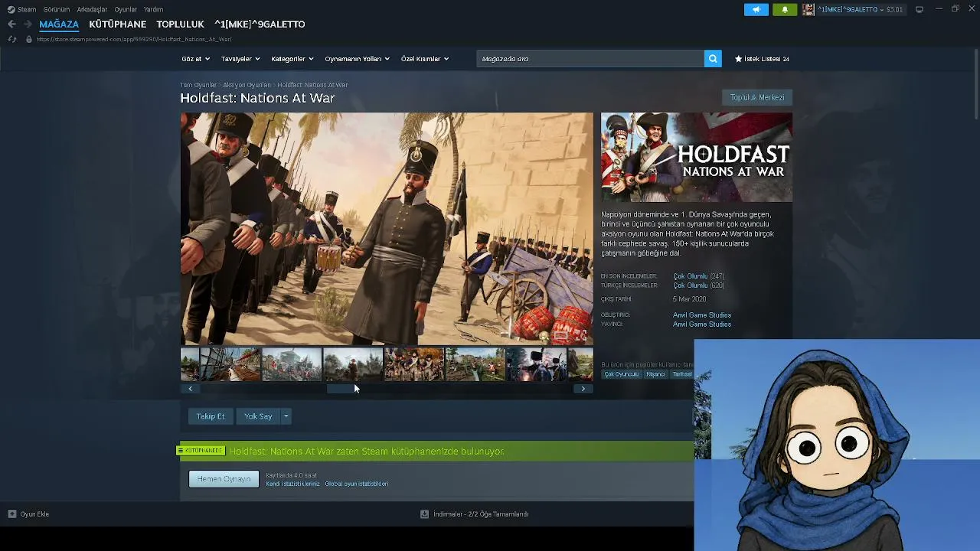Open the Topluluk Merkezi button
The width and height of the screenshot is (980, 551).
(x=757, y=98)
